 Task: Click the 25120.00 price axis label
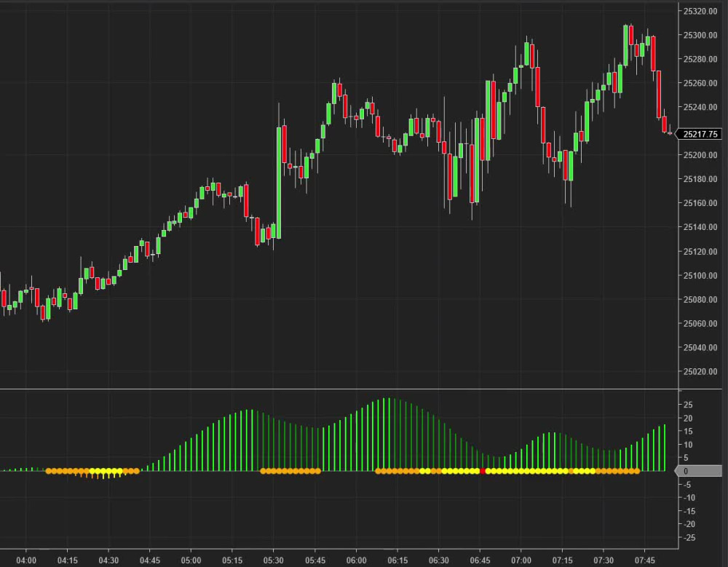700,252
